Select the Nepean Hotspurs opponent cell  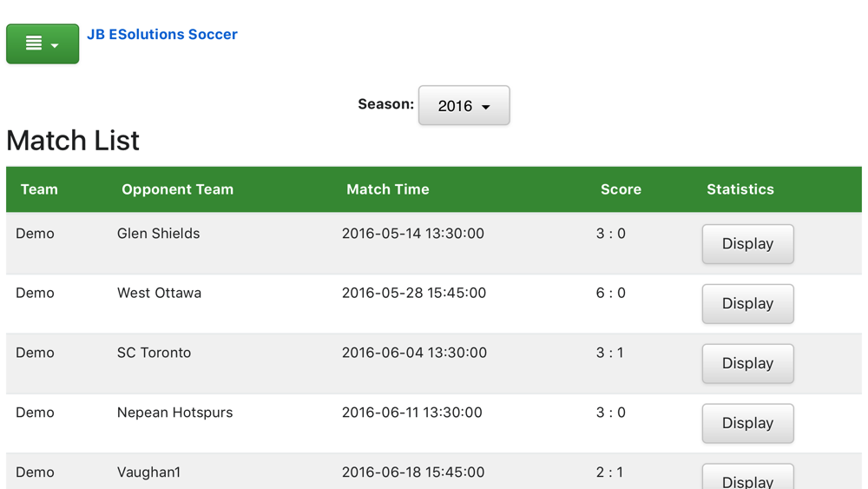click(x=174, y=413)
